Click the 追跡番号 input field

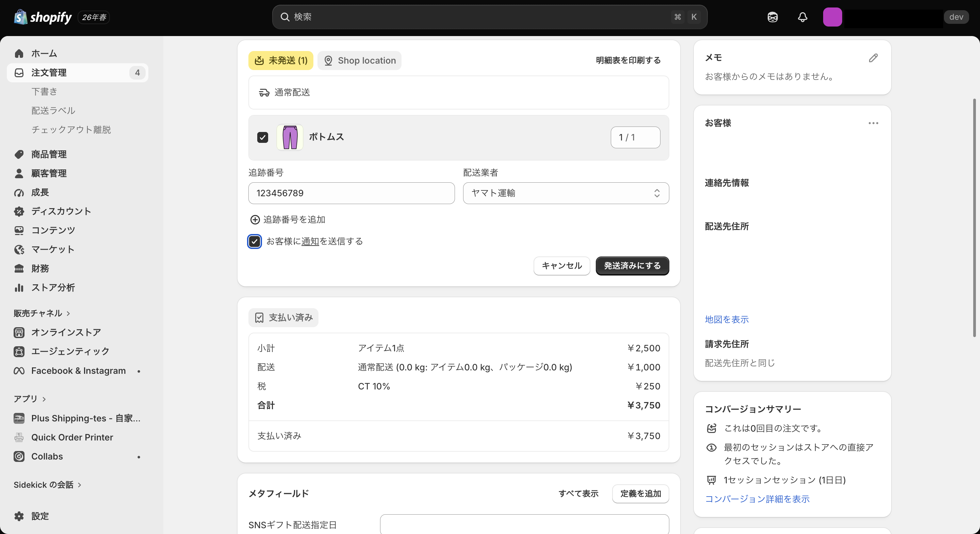point(352,193)
